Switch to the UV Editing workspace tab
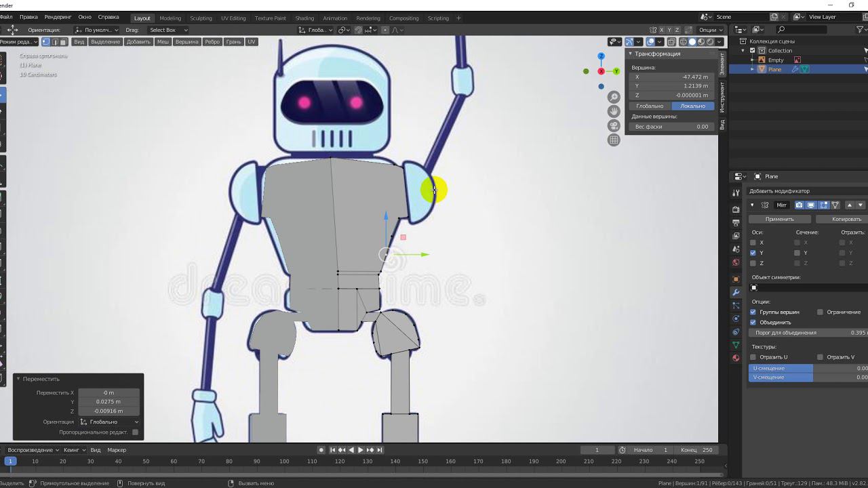Image resolution: width=868 pixels, height=488 pixels. point(233,18)
